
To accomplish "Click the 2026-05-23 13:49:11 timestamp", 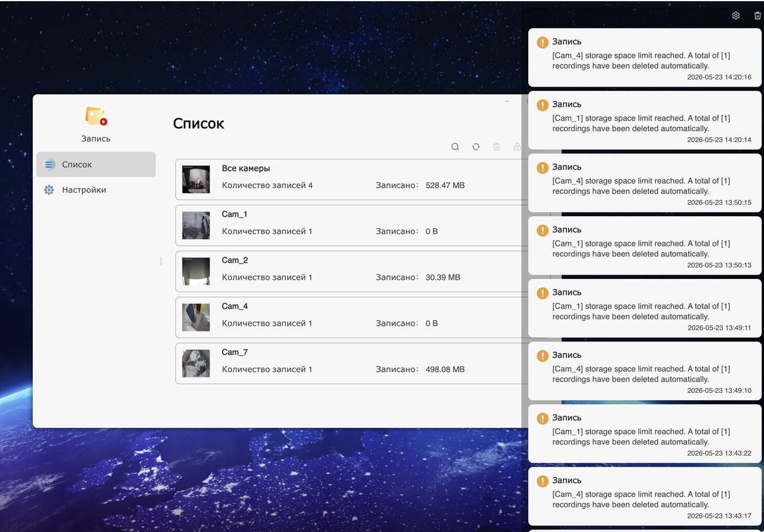I will (719, 328).
